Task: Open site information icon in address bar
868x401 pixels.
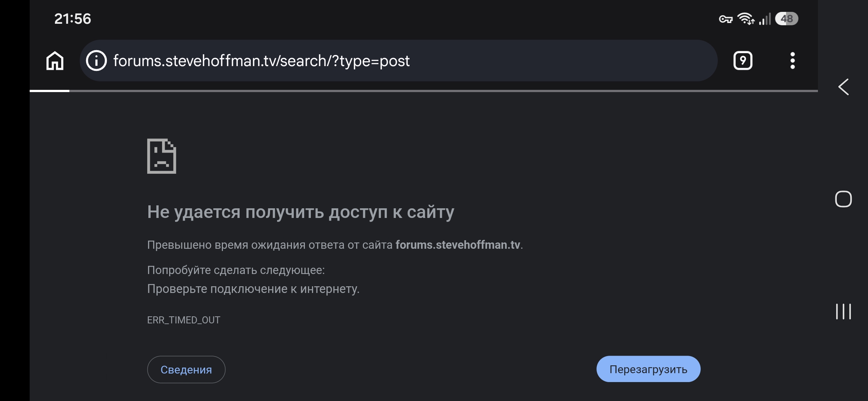Action: coord(96,61)
